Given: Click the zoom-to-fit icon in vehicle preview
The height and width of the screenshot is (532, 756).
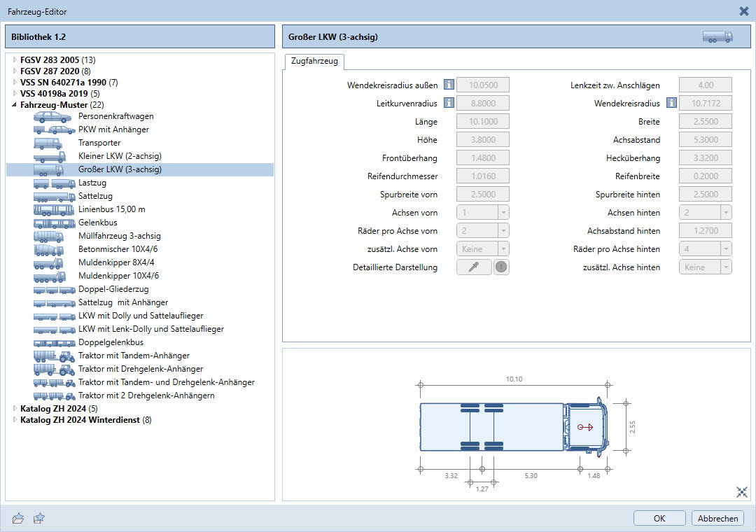Looking at the screenshot, I should coord(742,492).
